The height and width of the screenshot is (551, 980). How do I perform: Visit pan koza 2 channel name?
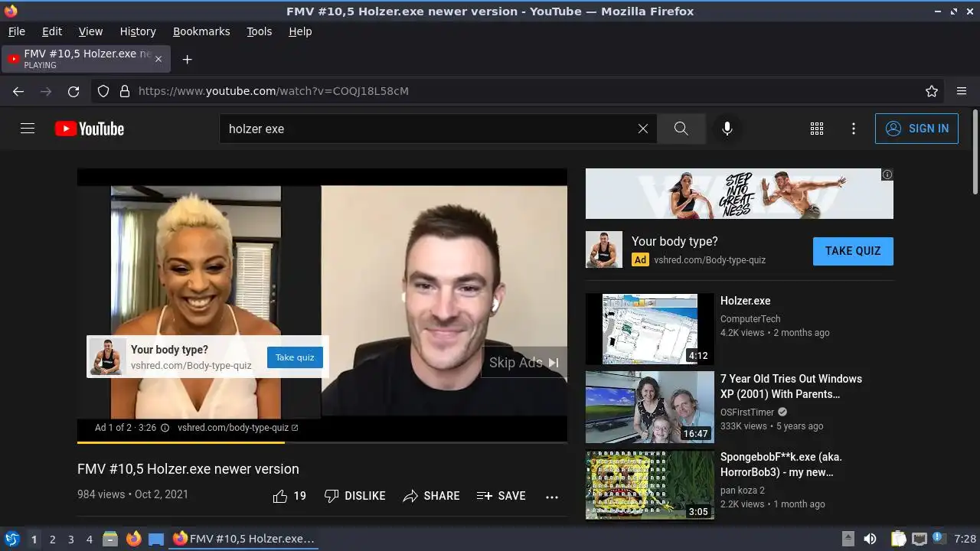click(x=742, y=490)
